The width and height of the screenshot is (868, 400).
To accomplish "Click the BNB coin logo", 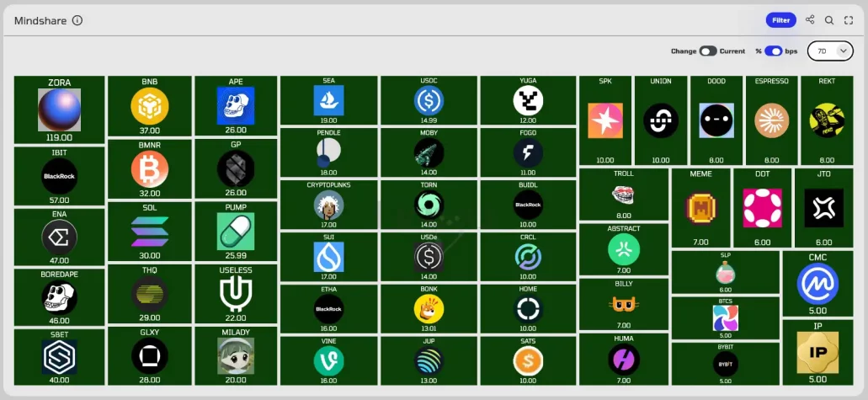I will (x=150, y=107).
